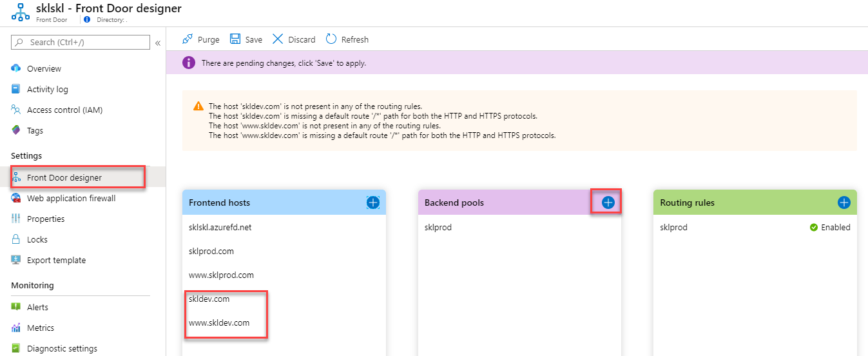Image resolution: width=868 pixels, height=356 pixels.
Task: Open Activity log from sidebar
Action: [47, 89]
